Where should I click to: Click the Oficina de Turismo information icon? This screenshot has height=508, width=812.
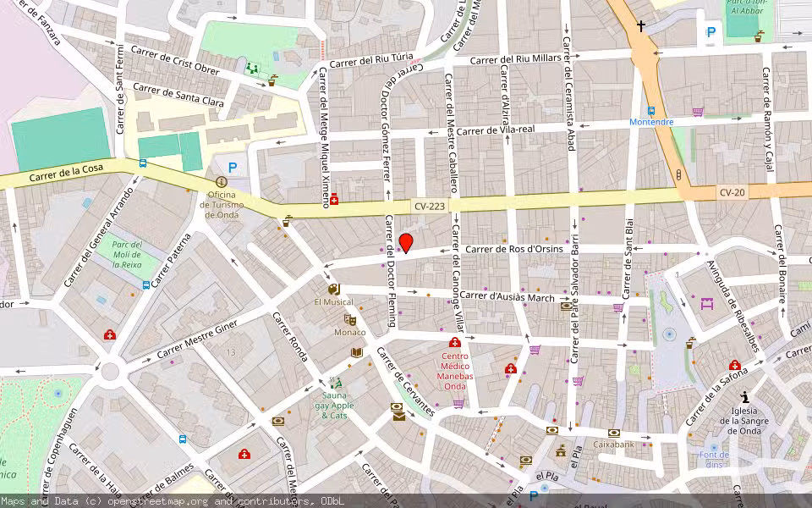tap(221, 182)
